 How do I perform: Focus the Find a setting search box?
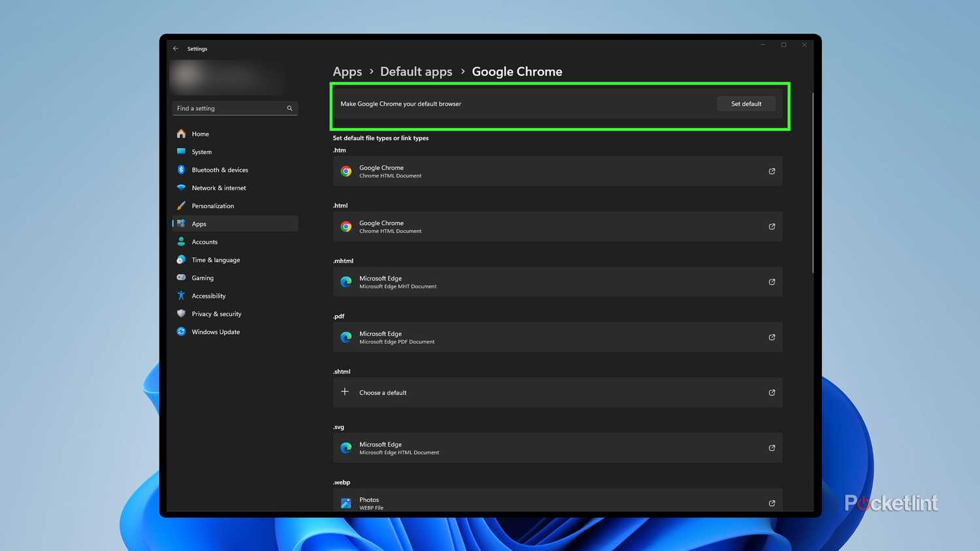pos(229,108)
